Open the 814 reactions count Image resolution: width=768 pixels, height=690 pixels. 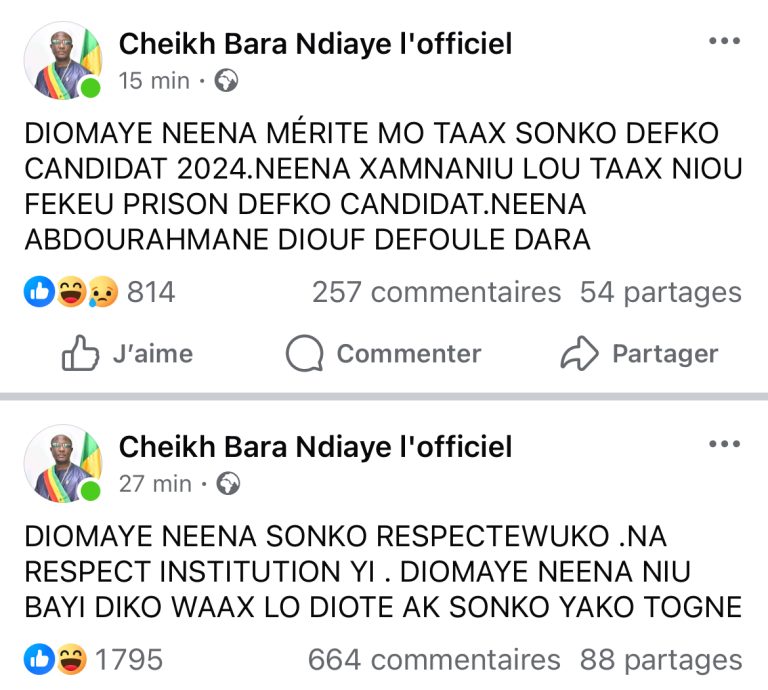tap(151, 292)
